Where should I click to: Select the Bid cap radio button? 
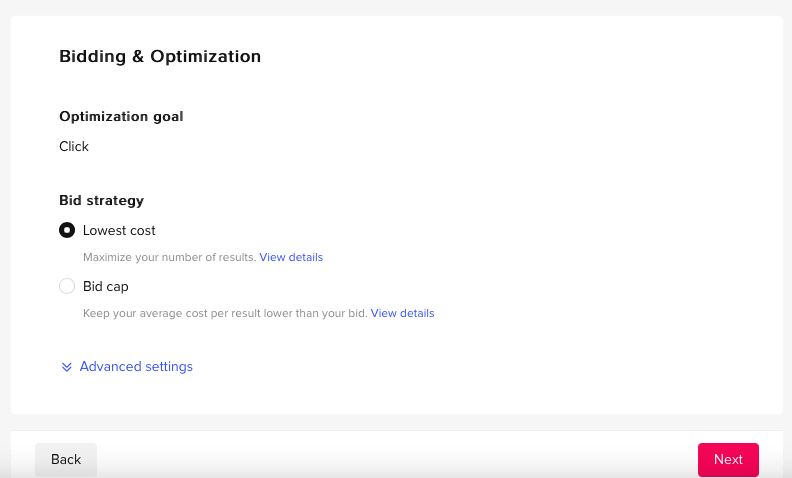pyautogui.click(x=67, y=286)
